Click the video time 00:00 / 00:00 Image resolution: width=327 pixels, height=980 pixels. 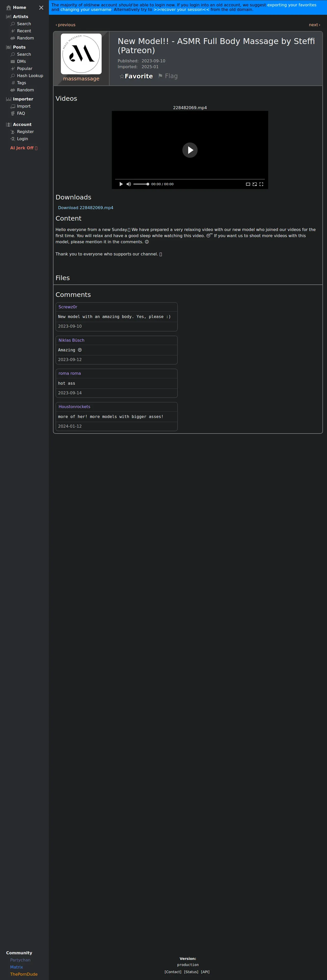pyautogui.click(x=162, y=184)
